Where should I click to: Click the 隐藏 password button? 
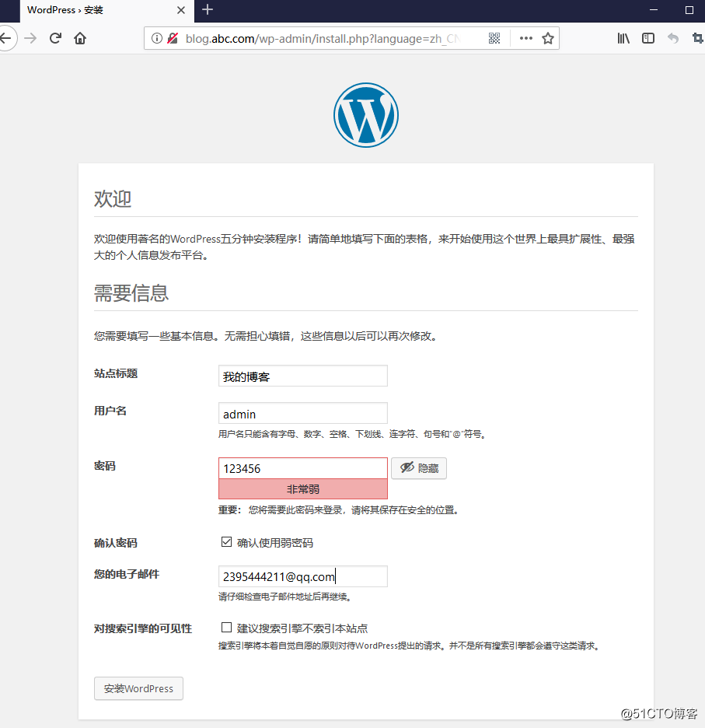click(419, 468)
